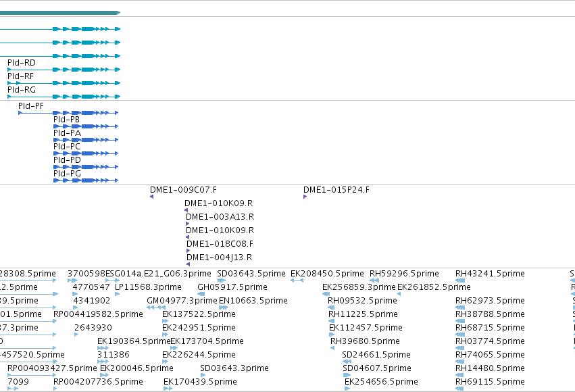575x392 pixels.
Task: Click the 4770547 label
Action: 91,287
